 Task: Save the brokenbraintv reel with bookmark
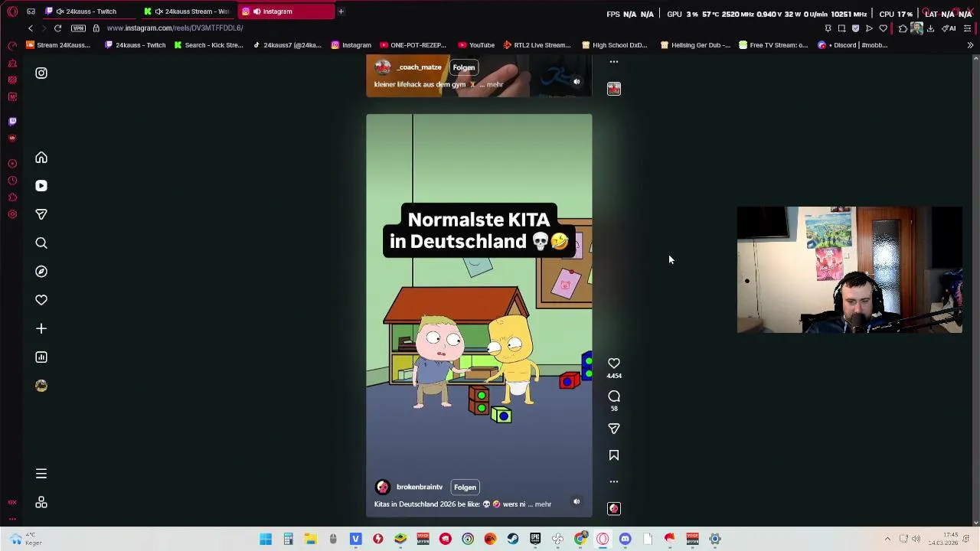tap(614, 455)
